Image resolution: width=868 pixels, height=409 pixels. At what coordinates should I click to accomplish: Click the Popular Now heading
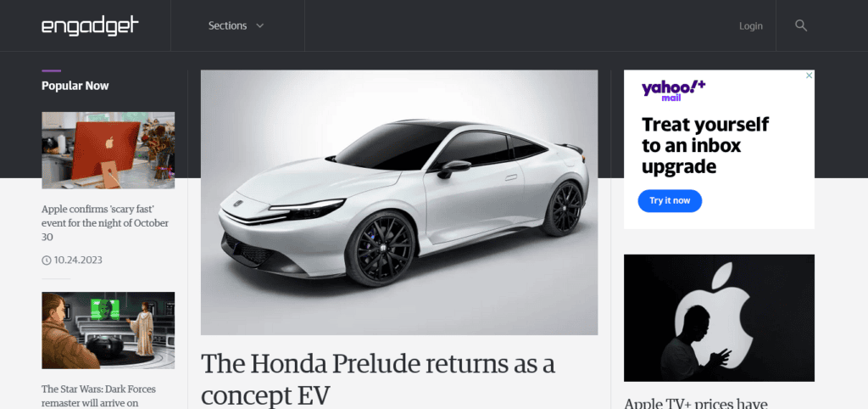(75, 86)
